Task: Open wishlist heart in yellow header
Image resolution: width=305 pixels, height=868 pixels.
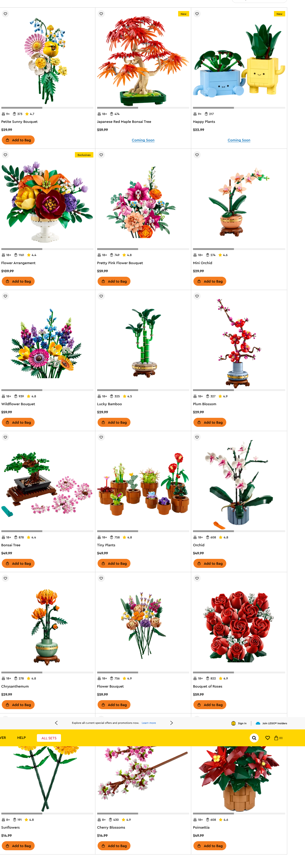Action: (x=268, y=738)
